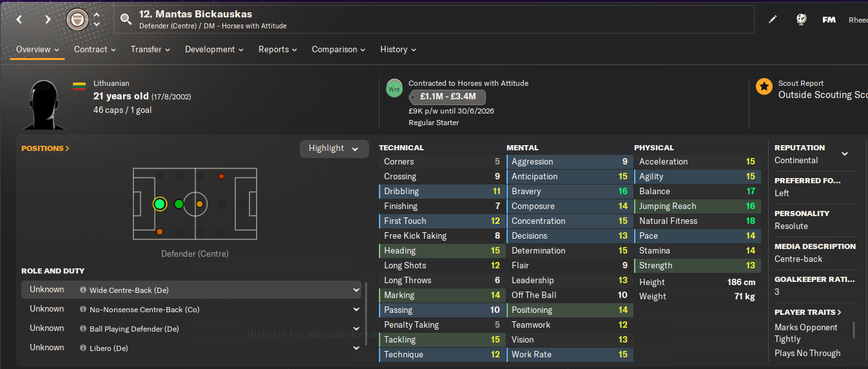The image size is (868, 369).
Task: Select the bright green centre-back position dot
Action: (160, 204)
